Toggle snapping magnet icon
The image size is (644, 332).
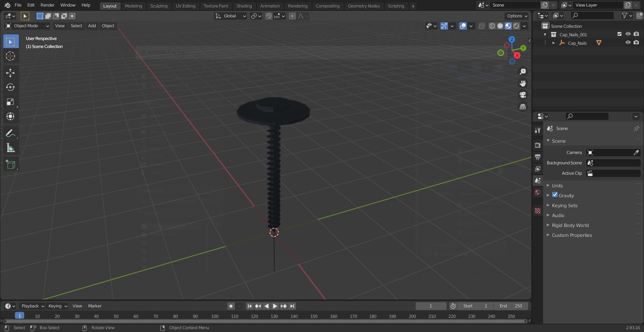pos(269,16)
